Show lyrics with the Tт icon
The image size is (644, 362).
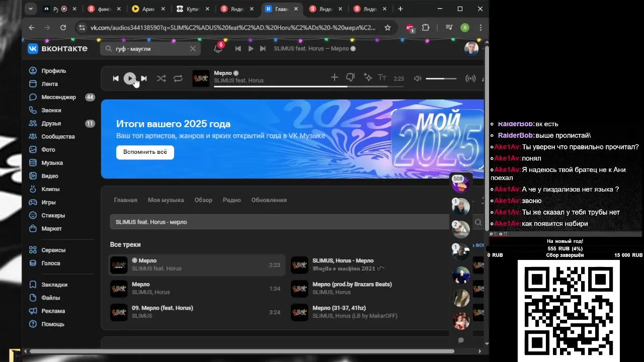point(382,77)
